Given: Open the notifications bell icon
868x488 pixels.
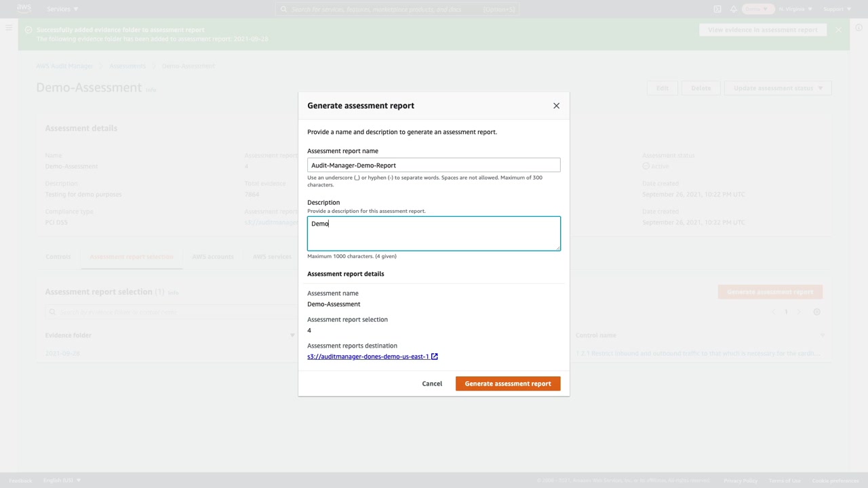Looking at the screenshot, I should (734, 9).
